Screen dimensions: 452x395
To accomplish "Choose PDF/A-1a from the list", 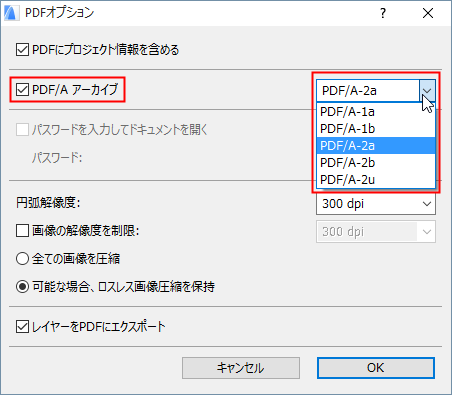I will point(376,112).
